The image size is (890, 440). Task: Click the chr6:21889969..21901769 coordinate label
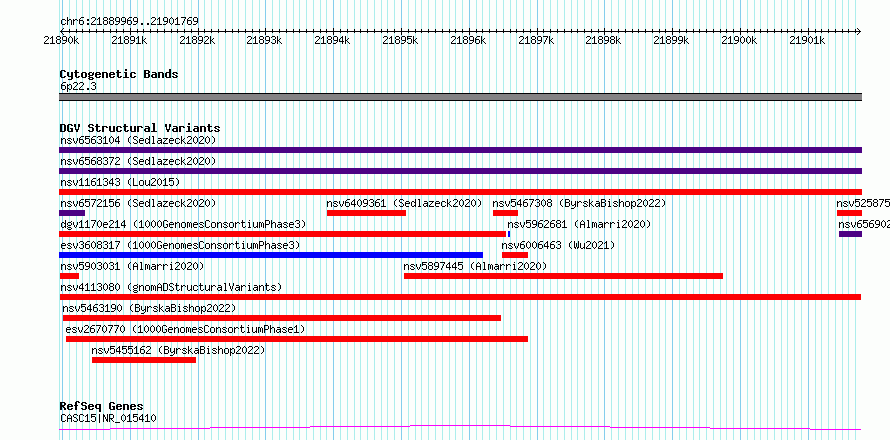coord(129,22)
